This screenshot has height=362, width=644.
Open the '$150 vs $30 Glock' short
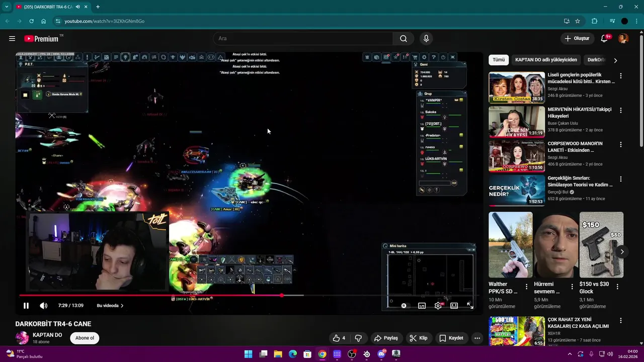point(601,245)
